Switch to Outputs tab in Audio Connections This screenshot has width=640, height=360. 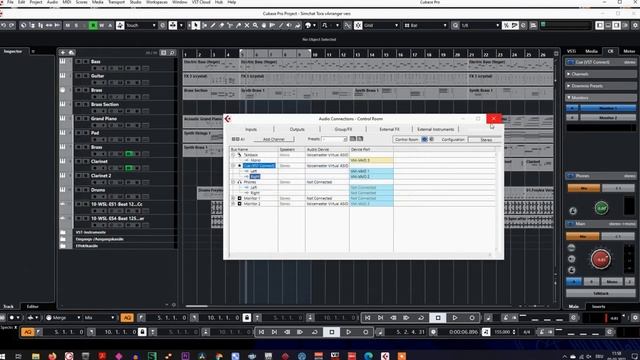297,129
